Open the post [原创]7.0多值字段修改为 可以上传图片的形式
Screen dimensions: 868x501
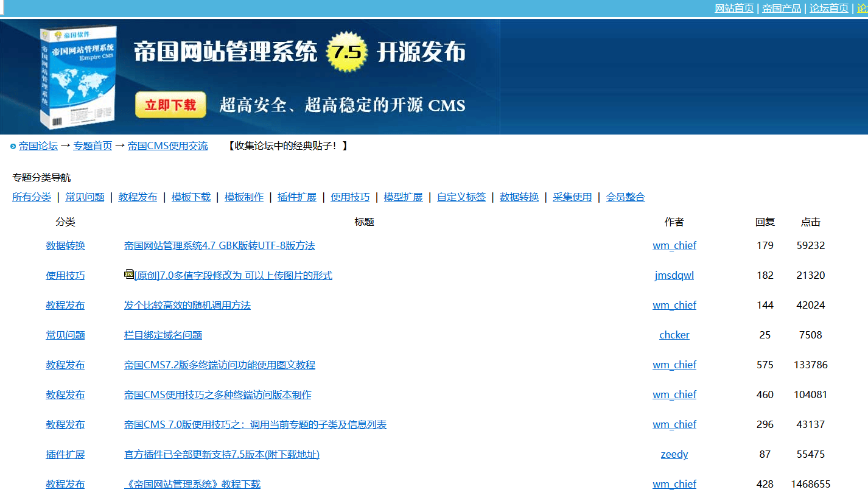point(233,276)
